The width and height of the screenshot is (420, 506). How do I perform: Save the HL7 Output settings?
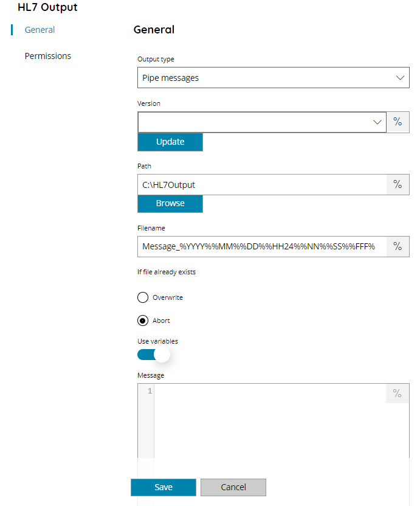coord(164,487)
